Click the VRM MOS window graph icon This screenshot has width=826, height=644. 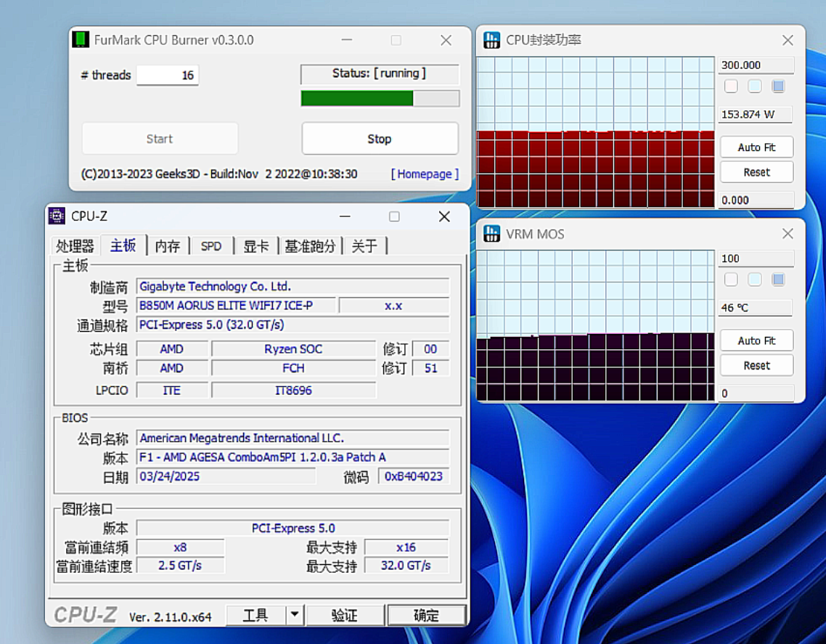click(x=492, y=234)
